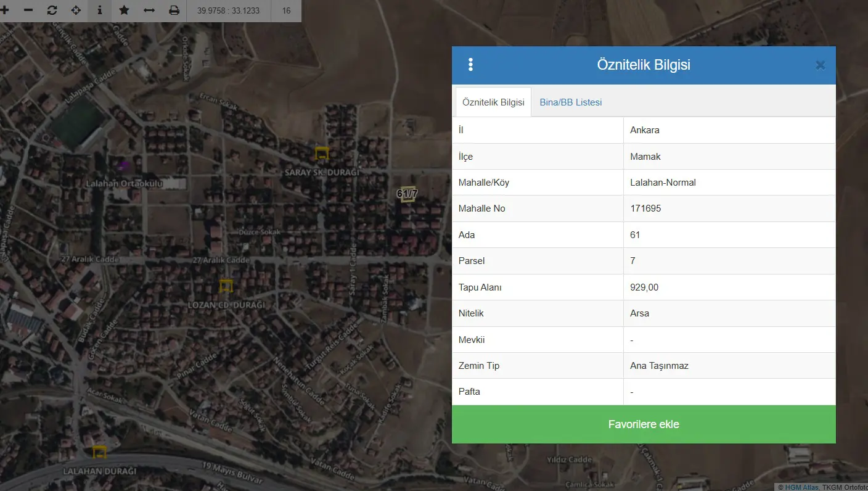Open the HGM Atlas attribution link
The image size is (868, 491).
pyautogui.click(x=801, y=487)
